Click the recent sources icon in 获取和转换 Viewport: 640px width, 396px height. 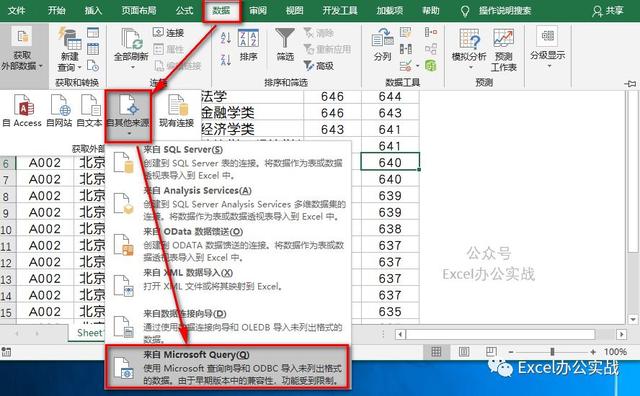93,65
